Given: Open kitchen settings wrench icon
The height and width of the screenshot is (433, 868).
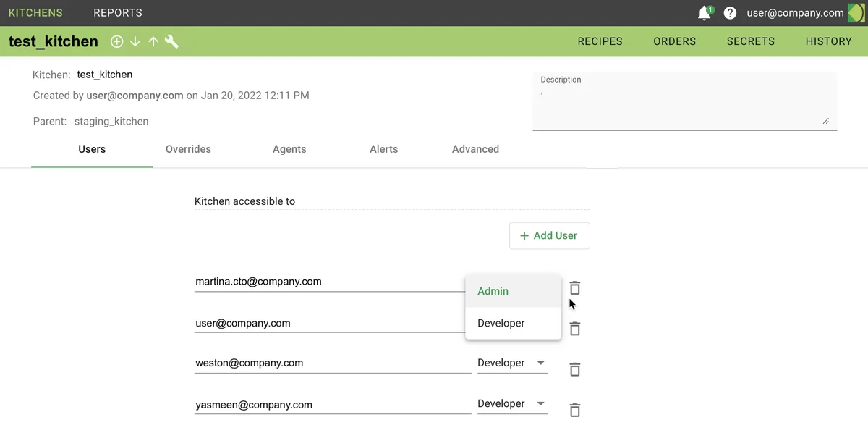Looking at the screenshot, I should (x=171, y=42).
